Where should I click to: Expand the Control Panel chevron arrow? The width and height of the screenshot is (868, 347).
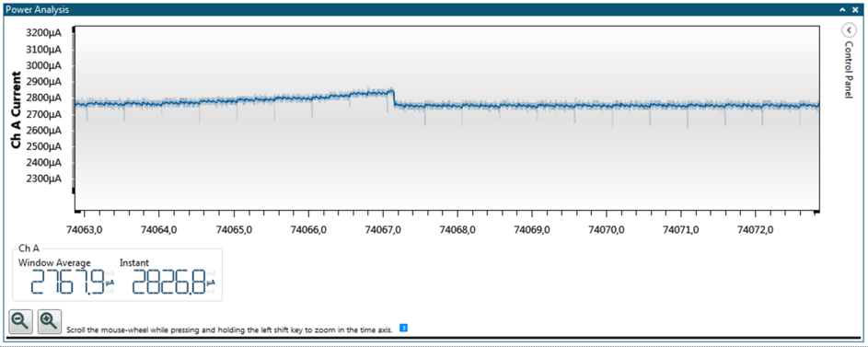[x=848, y=29]
